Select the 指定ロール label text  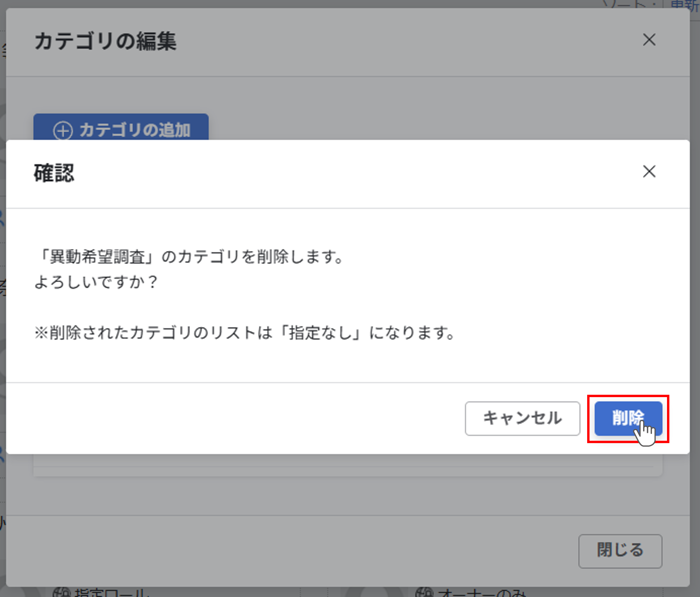[x=111, y=593]
